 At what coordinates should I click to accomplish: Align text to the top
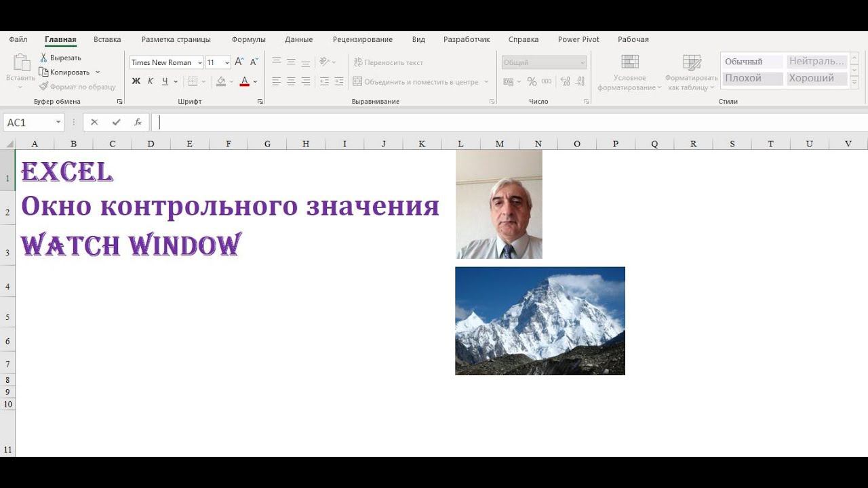pos(277,62)
